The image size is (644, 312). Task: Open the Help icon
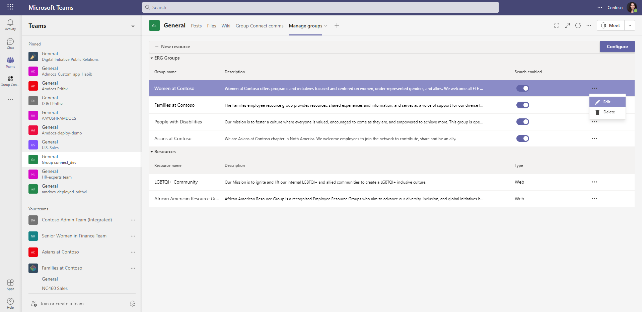10,303
